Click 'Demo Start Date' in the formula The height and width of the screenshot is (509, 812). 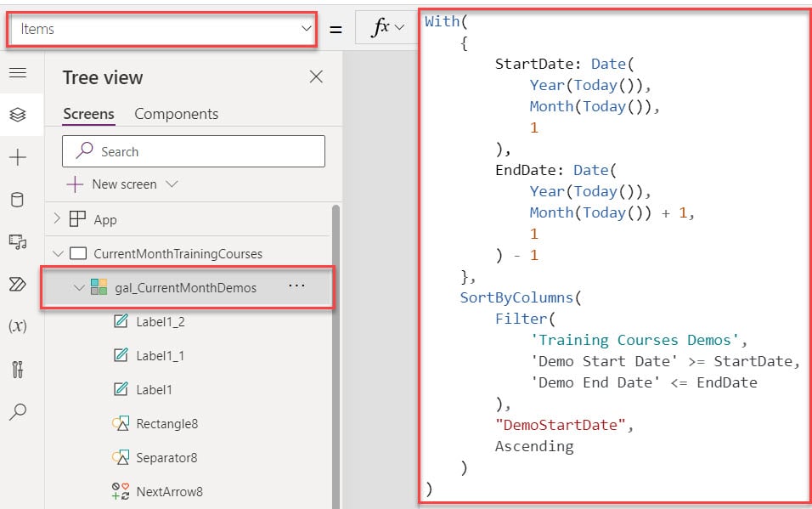tap(604, 361)
